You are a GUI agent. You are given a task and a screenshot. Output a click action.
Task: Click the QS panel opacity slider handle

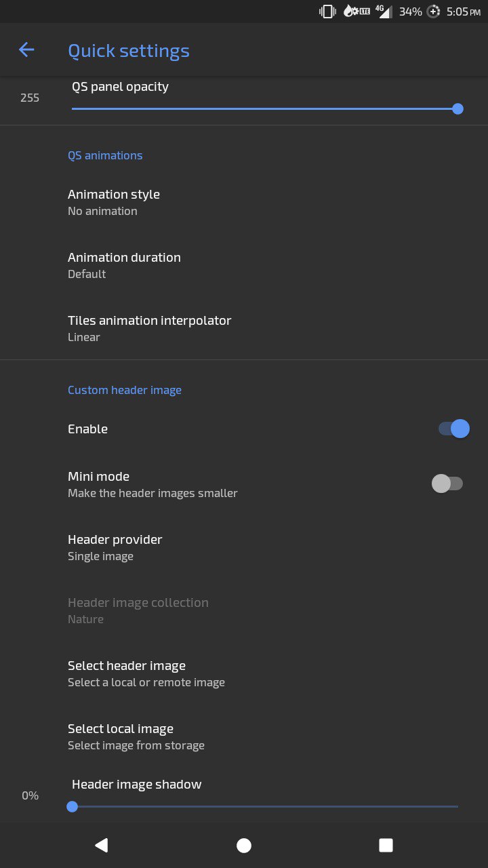(x=457, y=108)
